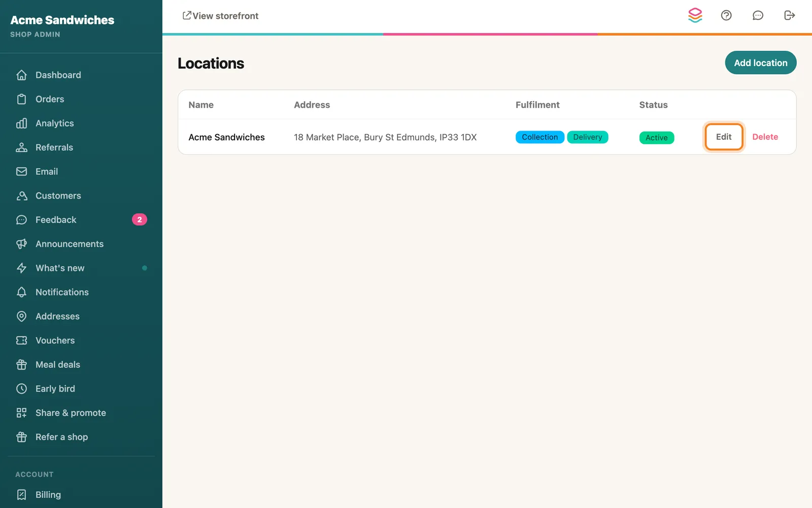This screenshot has height=508, width=812.
Task: Click the Email envelope icon
Action: point(21,172)
